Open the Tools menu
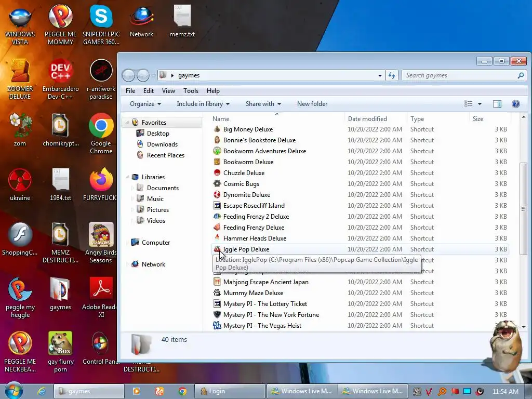532x399 pixels. pos(191,91)
